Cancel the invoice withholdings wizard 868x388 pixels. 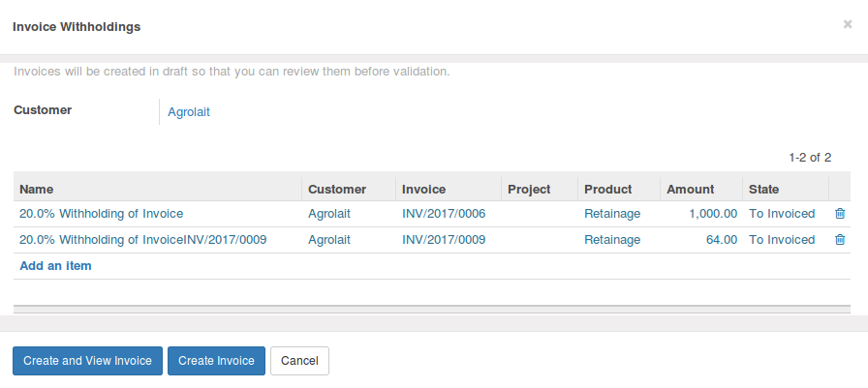[299, 361]
